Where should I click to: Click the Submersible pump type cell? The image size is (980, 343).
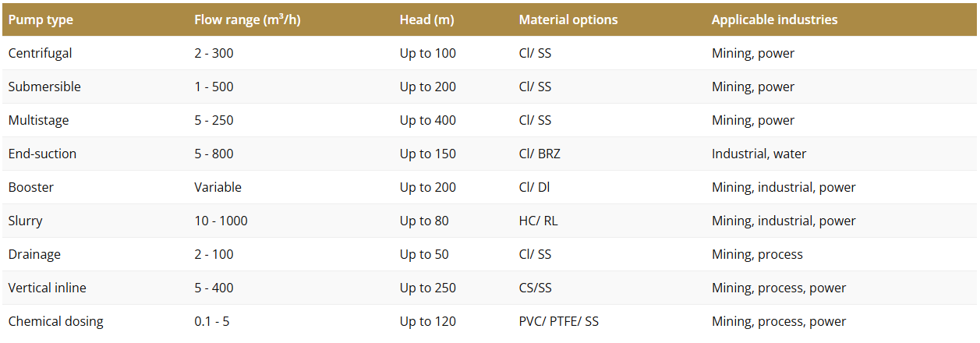pyautogui.click(x=44, y=87)
